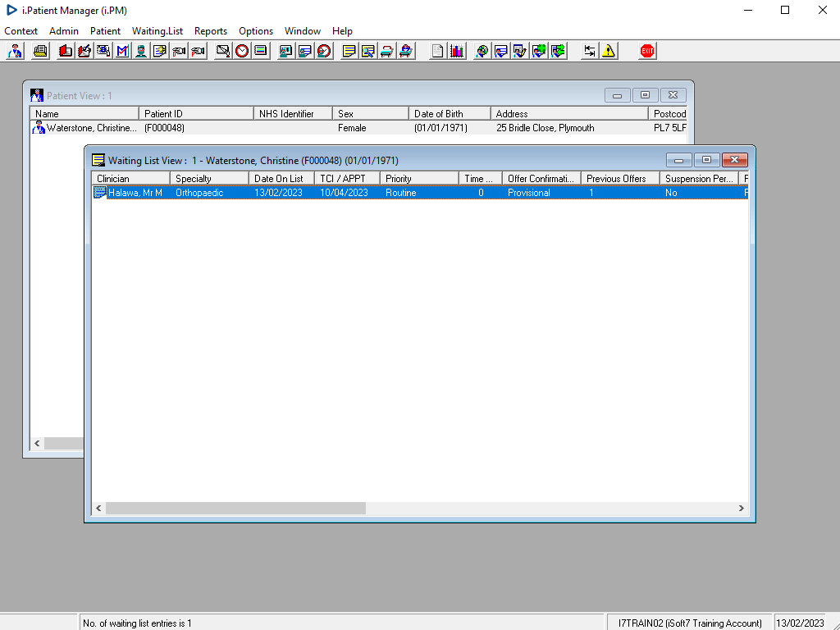Click the doctor/patient figure toolbar icon
Screen dimensions: 840x630
15,51
